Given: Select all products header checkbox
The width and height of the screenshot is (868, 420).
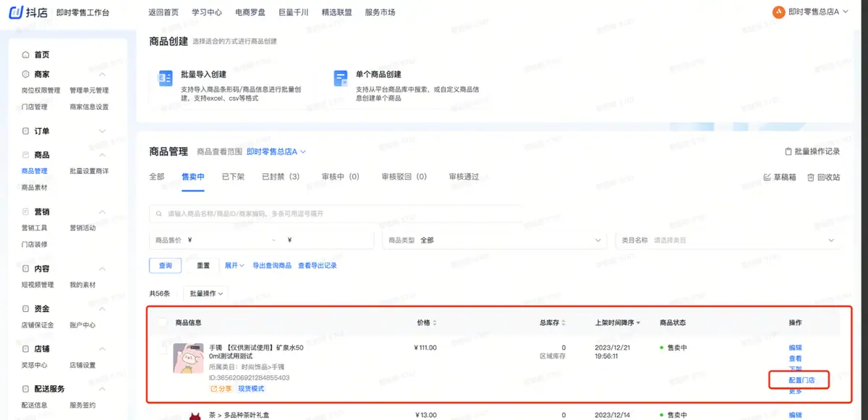Looking at the screenshot, I should coord(162,323).
